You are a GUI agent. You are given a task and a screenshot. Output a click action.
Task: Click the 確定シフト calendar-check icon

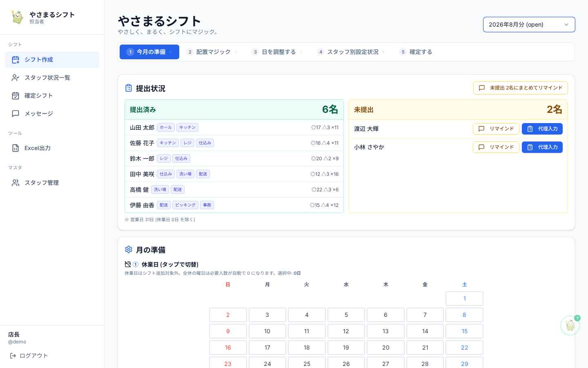click(x=16, y=96)
